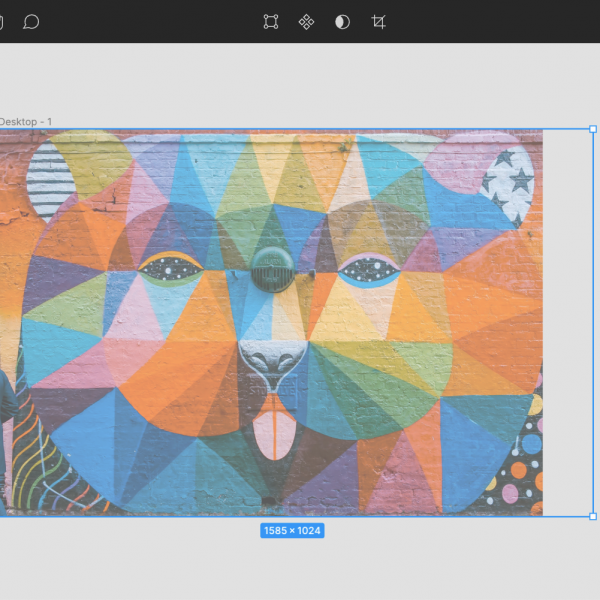The height and width of the screenshot is (600, 600).
Task: Select the Comment tool speech bubble
Action: (x=31, y=21)
